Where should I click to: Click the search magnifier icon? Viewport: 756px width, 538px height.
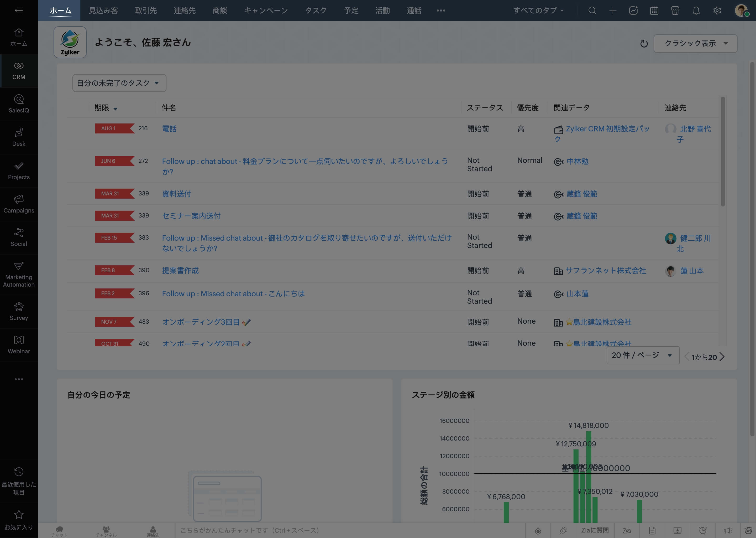pos(591,11)
